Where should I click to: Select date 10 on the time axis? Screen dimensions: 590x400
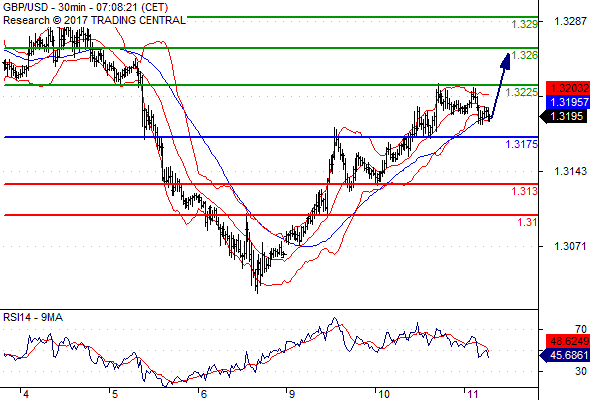(x=384, y=394)
